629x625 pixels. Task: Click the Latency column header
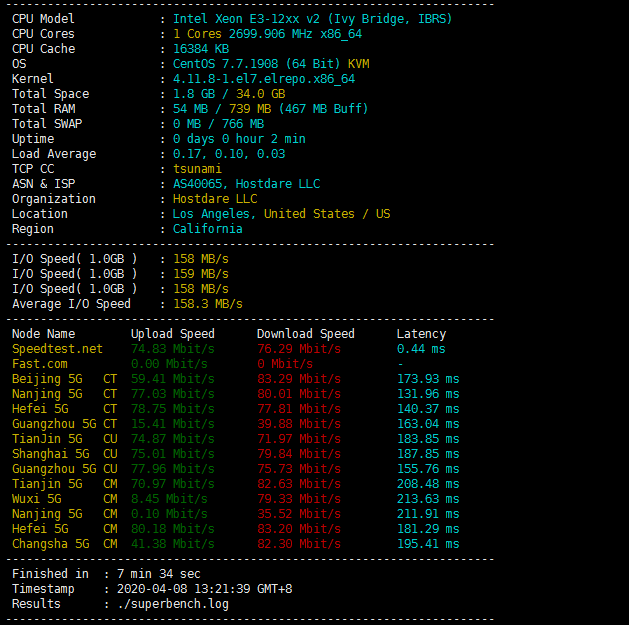(421, 334)
